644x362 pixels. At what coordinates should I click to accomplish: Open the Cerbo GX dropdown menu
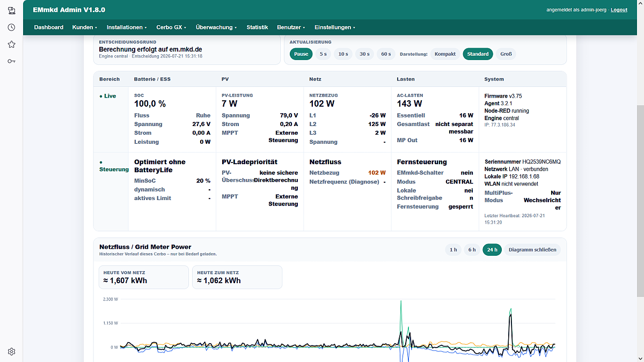pyautogui.click(x=171, y=27)
